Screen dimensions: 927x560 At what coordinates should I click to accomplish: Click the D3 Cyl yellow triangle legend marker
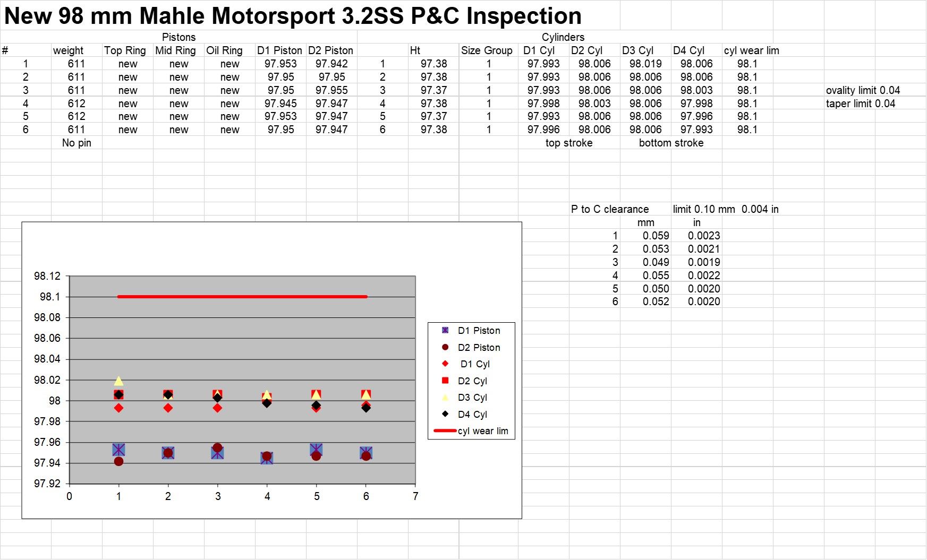[445, 398]
